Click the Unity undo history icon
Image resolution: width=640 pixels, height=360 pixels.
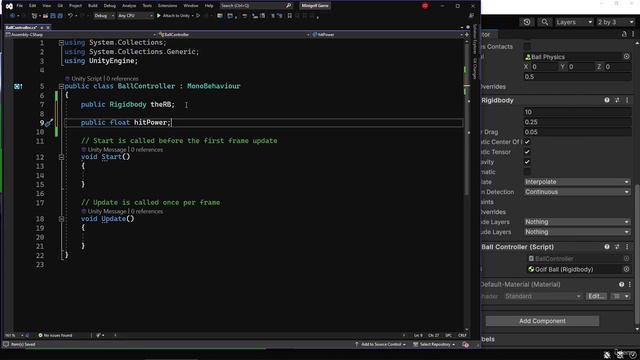point(527,22)
